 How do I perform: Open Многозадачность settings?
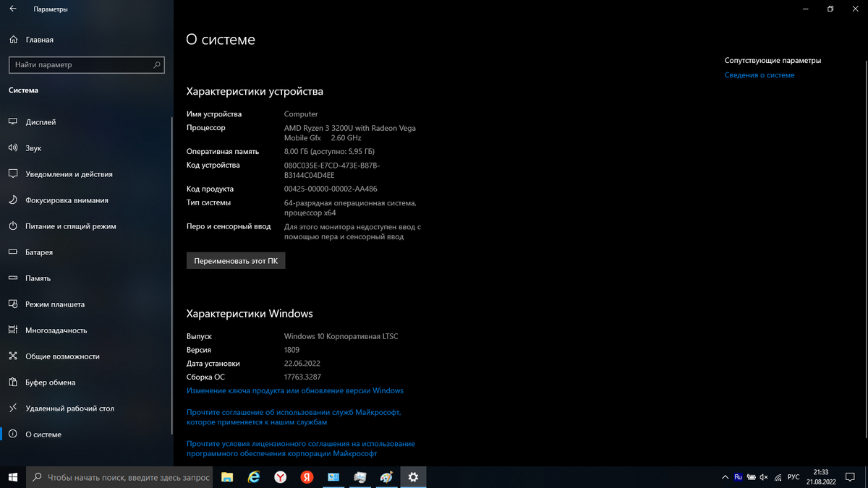[87, 330]
